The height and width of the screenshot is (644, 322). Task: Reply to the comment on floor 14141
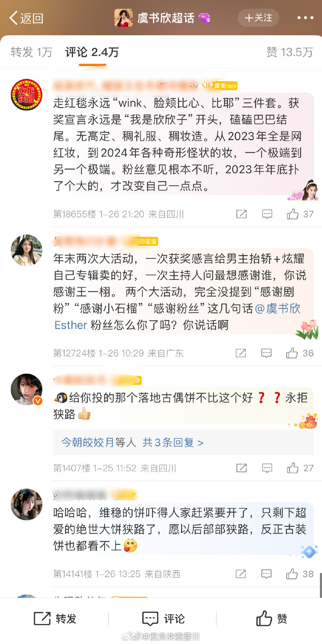pyautogui.click(x=266, y=574)
